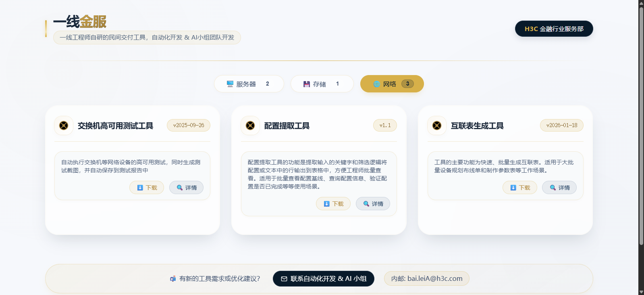Viewport: 644px width, 295px height.
Task: Download the 交换机高可用测试工具
Action: 147,188
